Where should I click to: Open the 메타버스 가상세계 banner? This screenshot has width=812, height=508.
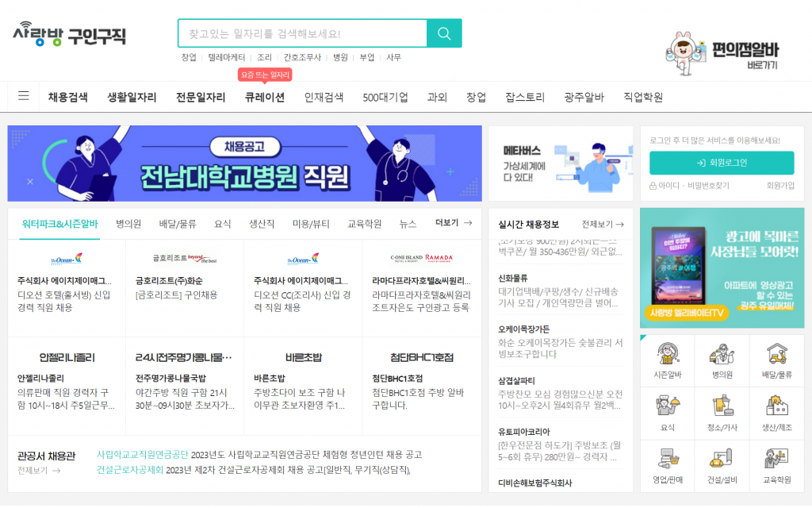tap(561, 164)
